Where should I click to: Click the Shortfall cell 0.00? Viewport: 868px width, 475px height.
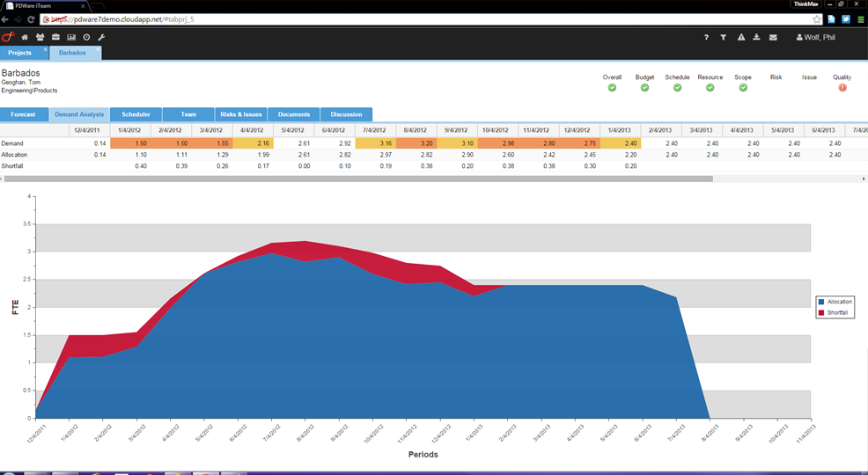pos(294,166)
